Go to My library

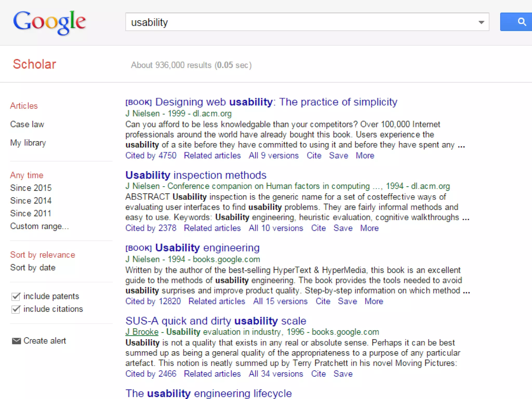tap(28, 143)
